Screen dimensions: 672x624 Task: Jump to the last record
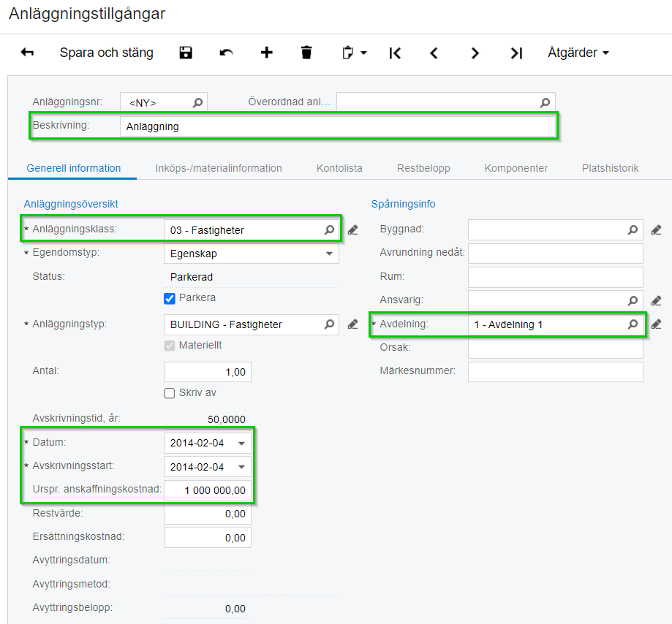click(x=516, y=53)
